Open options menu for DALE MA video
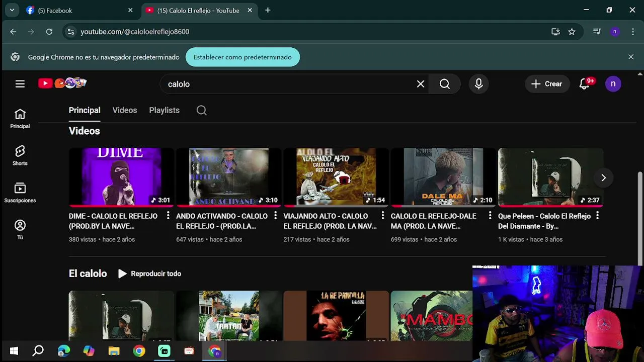 (x=490, y=216)
